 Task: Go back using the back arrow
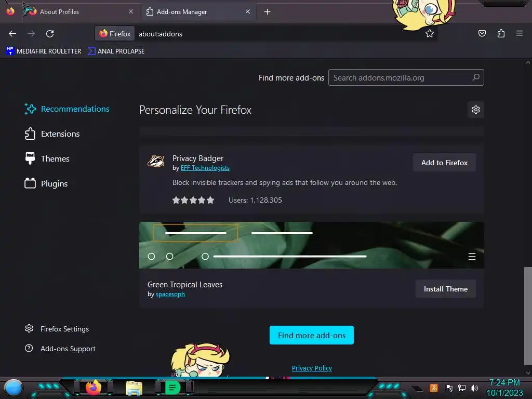12,34
